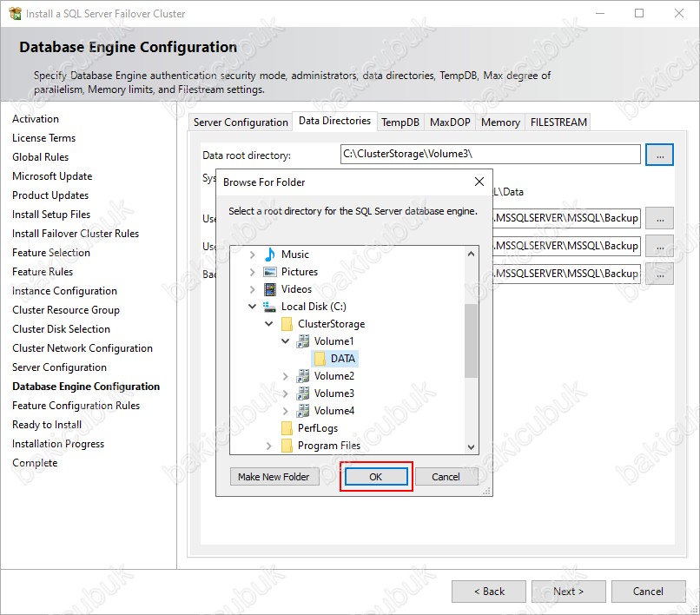Select the Memory tab
Screen dimensions: 700x615
click(500, 122)
